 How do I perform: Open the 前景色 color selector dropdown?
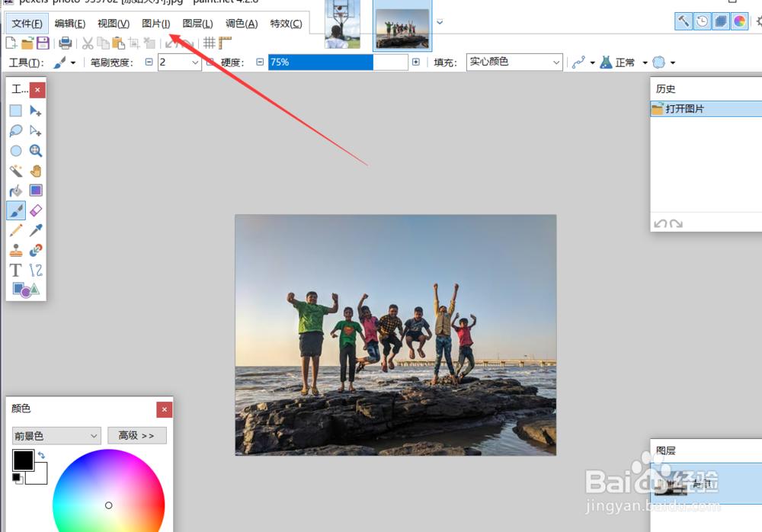pyautogui.click(x=56, y=436)
